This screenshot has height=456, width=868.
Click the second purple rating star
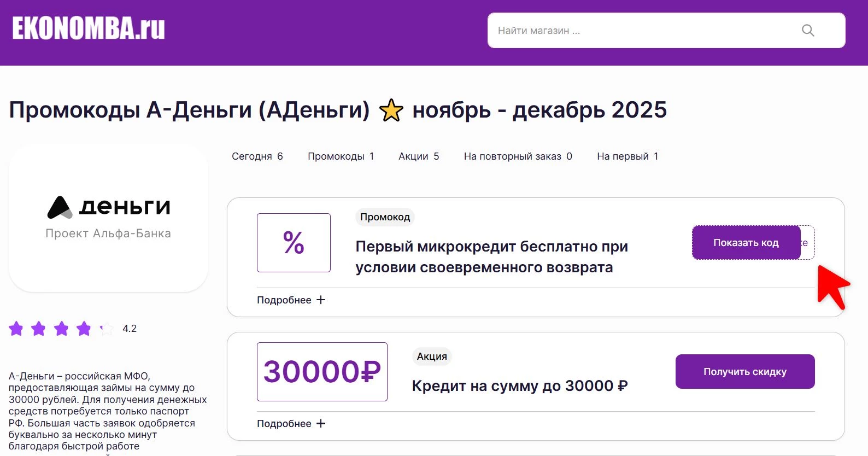[38, 329]
